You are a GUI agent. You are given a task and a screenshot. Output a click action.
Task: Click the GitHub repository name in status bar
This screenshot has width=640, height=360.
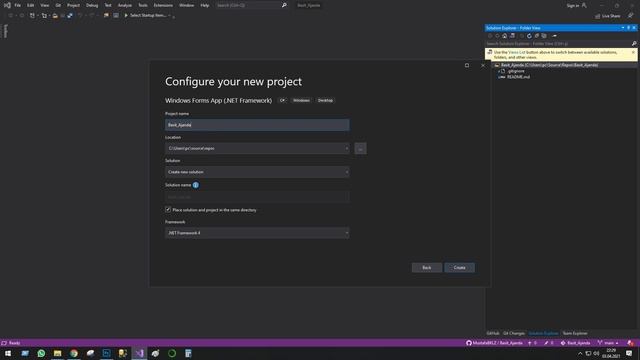point(494,343)
